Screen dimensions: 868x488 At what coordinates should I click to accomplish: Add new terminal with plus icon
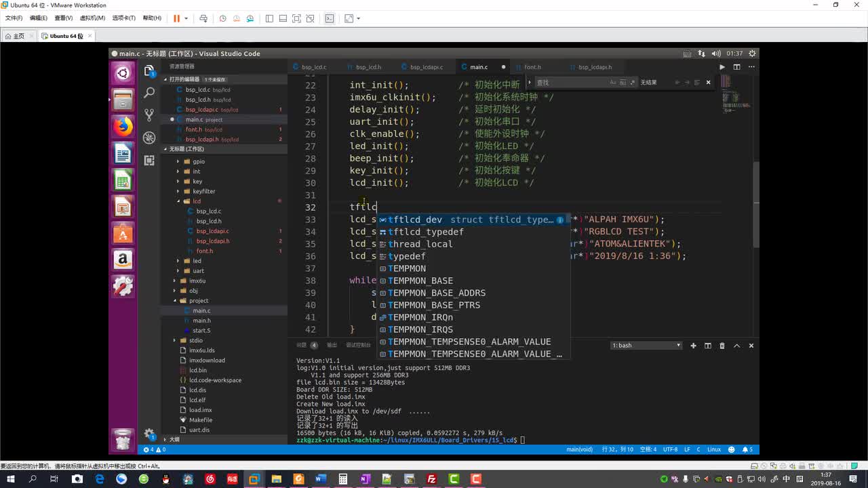(693, 346)
